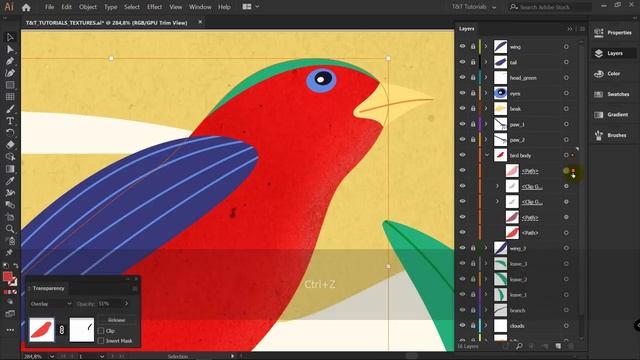Screen dimensions: 640x360
Task: Open the Overlay blending mode dropdown
Action: [x=51, y=304]
